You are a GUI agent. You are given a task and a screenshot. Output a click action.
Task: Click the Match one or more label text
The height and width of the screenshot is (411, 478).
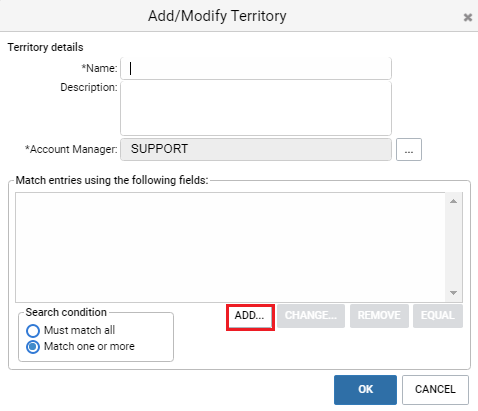pyautogui.click(x=89, y=346)
